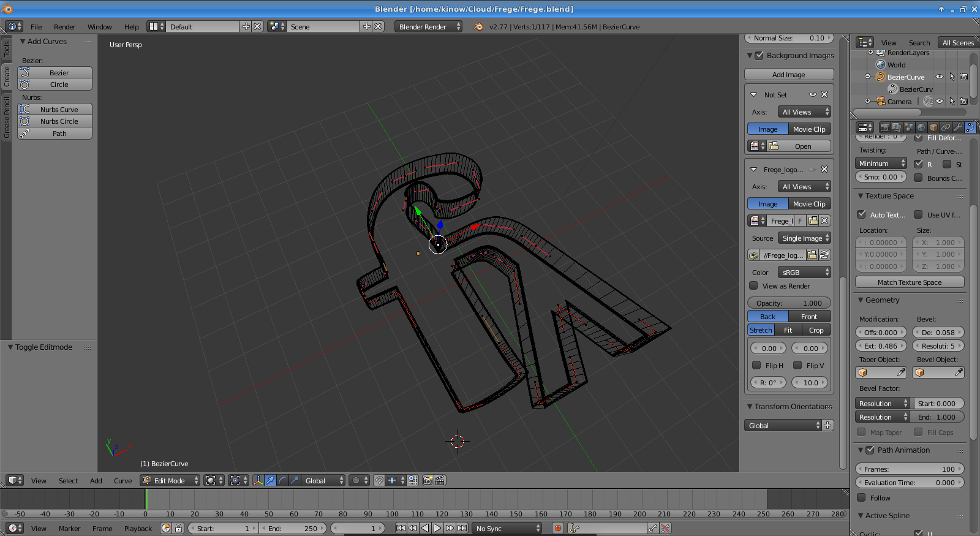This screenshot has width=980, height=536.
Task: Click the record auto-keyframe red button
Action: (x=557, y=528)
